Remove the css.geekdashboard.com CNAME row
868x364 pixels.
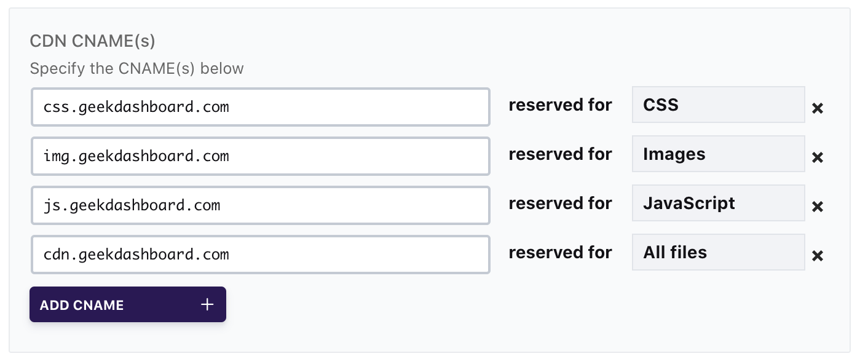point(817,108)
